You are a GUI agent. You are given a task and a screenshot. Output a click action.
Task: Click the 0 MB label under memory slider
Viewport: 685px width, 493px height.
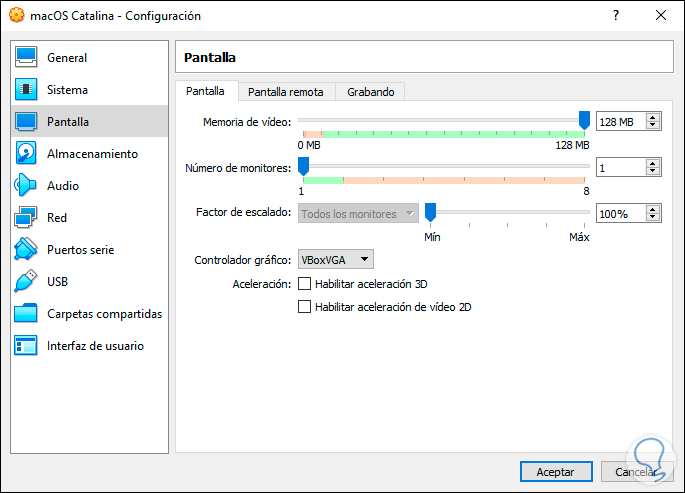[309, 145]
